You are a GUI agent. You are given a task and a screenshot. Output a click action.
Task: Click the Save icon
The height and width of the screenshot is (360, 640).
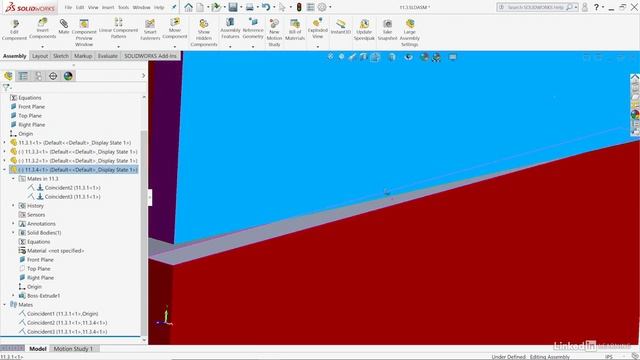click(x=233, y=7)
